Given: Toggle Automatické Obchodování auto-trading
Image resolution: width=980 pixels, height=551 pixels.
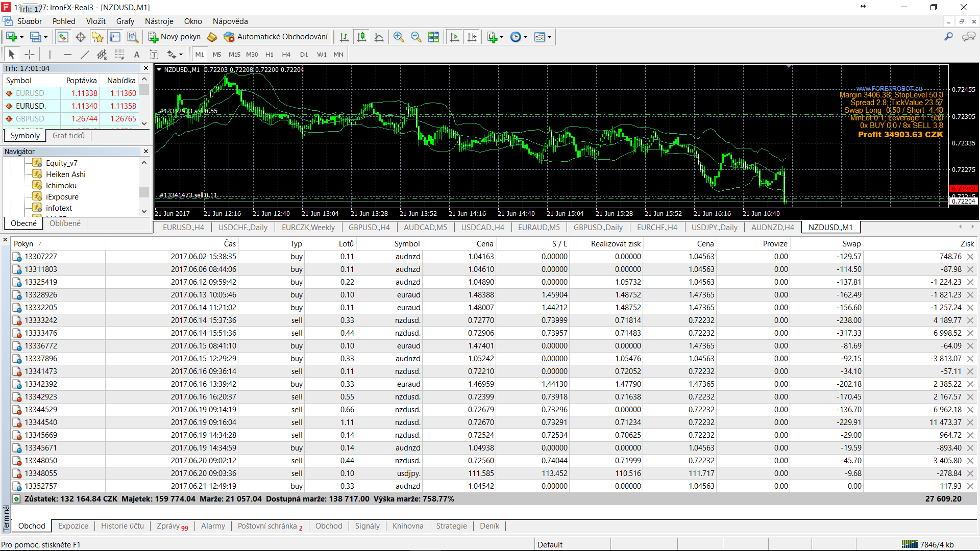Looking at the screenshot, I should coord(276,37).
